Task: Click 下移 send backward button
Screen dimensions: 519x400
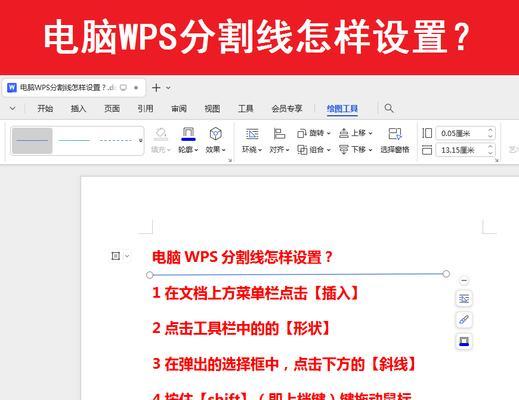Action: [x=356, y=150]
